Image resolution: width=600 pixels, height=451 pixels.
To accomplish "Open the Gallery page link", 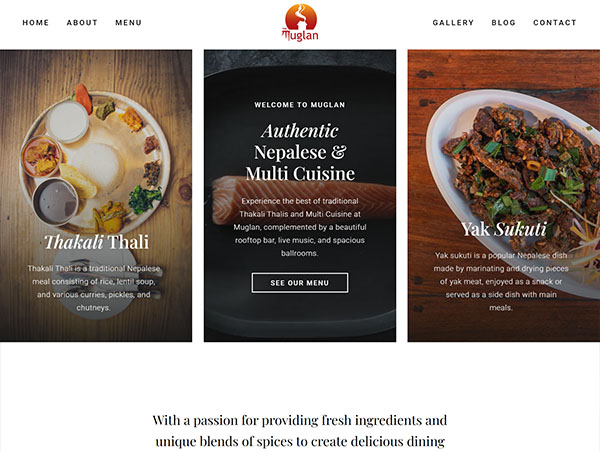I will pos(453,23).
